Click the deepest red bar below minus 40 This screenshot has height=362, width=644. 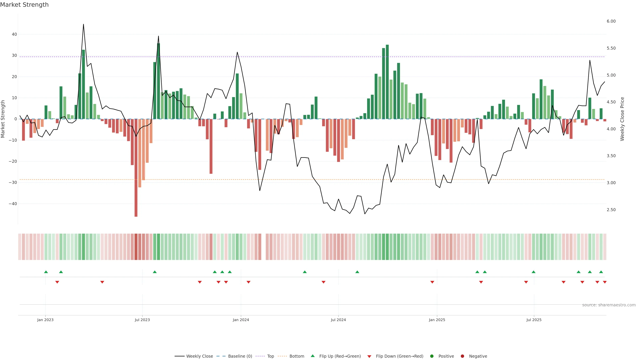pyautogui.click(x=136, y=210)
